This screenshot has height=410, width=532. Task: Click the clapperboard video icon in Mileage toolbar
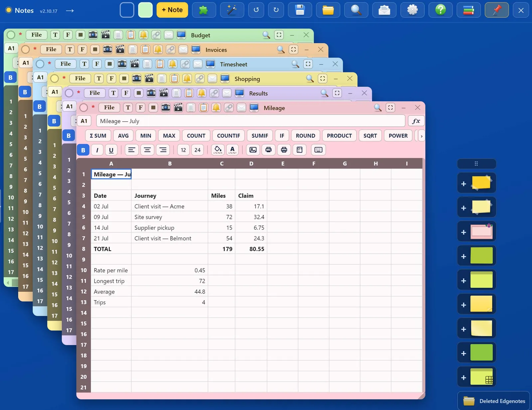point(178,107)
